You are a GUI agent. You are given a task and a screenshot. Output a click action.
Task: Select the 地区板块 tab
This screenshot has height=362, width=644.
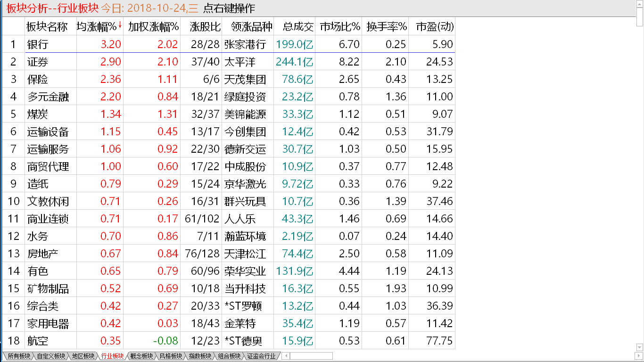pos(83,356)
